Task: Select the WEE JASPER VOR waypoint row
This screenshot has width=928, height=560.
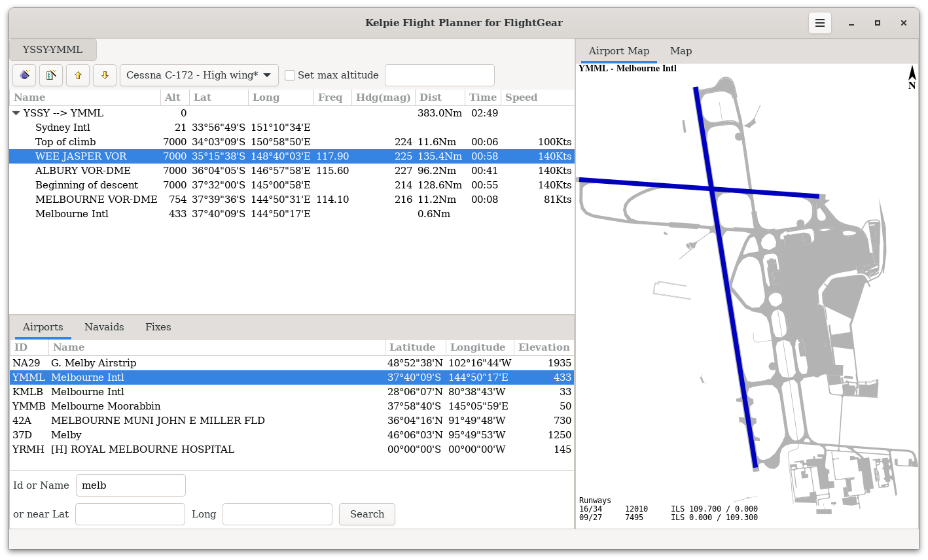Action: click(x=292, y=156)
